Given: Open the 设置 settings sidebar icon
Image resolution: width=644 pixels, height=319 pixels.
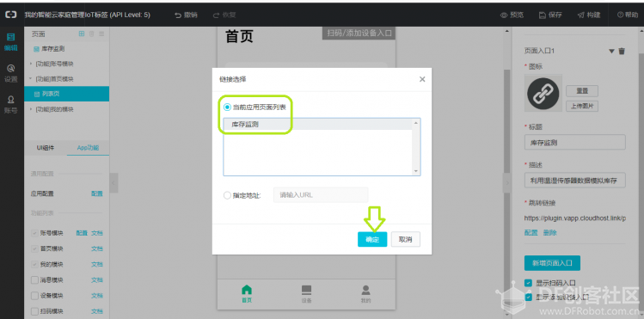Looking at the screenshot, I should [10, 73].
